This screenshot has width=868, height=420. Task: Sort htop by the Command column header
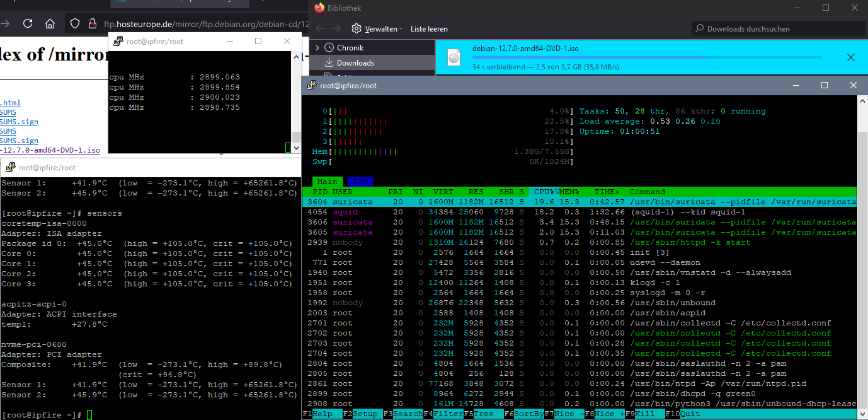point(648,192)
